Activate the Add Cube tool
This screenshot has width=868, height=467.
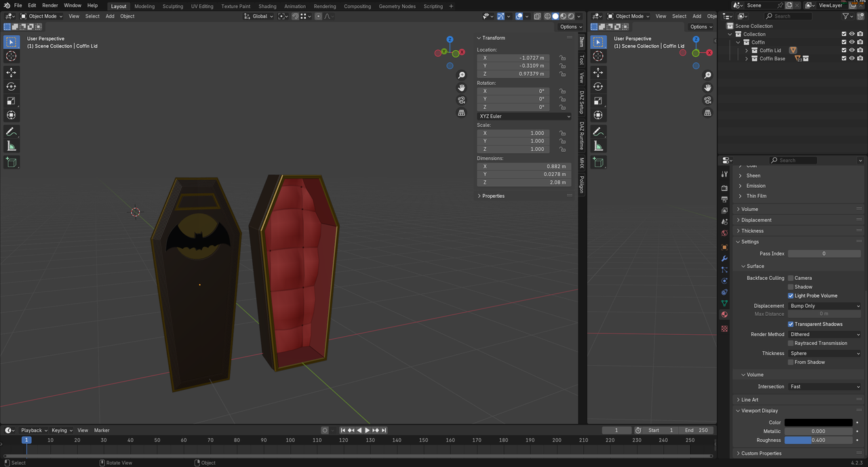pyautogui.click(x=11, y=162)
